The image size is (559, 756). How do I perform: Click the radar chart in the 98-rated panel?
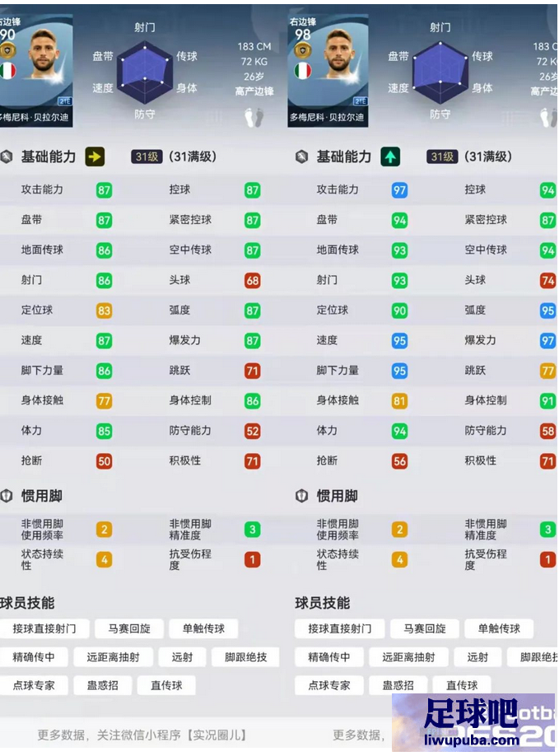(440, 72)
